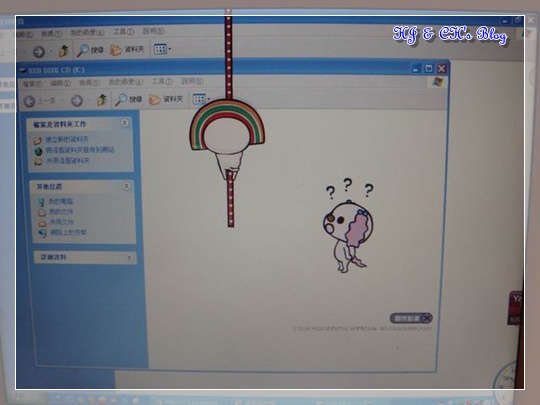This screenshot has height=405, width=540.
Task: Open the 說明(H) menu in the USB DISK CD window
Action: [x=192, y=81]
